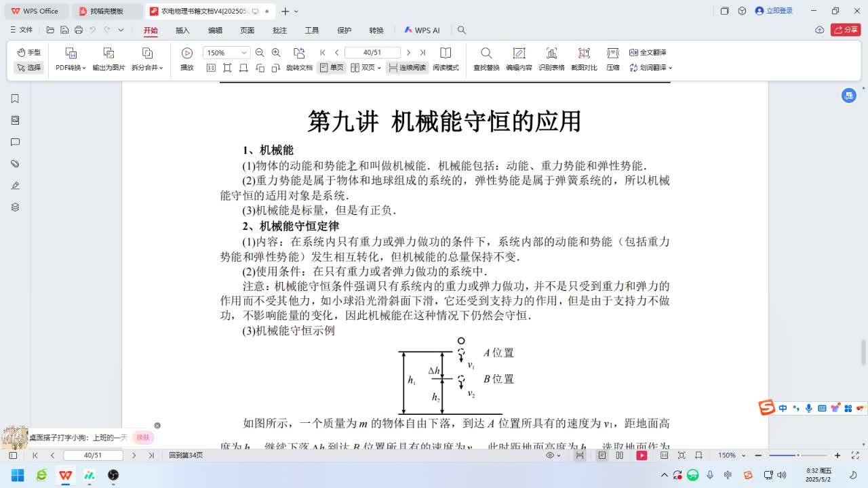
Task: Click the 40/51 page number field in toolbar
Action: click(372, 53)
